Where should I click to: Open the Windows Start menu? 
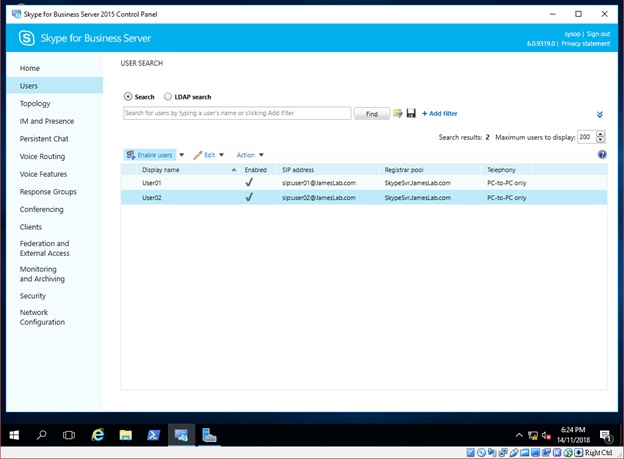point(14,435)
